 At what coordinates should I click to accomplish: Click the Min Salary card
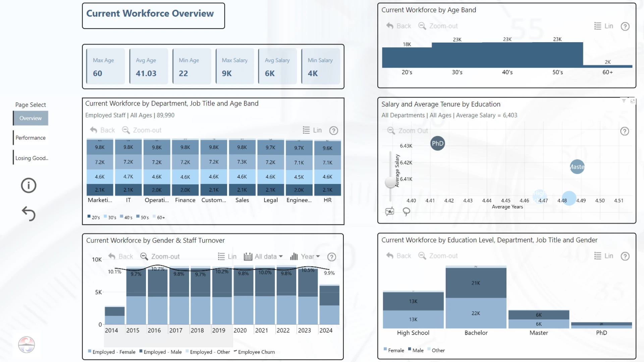coord(320,66)
